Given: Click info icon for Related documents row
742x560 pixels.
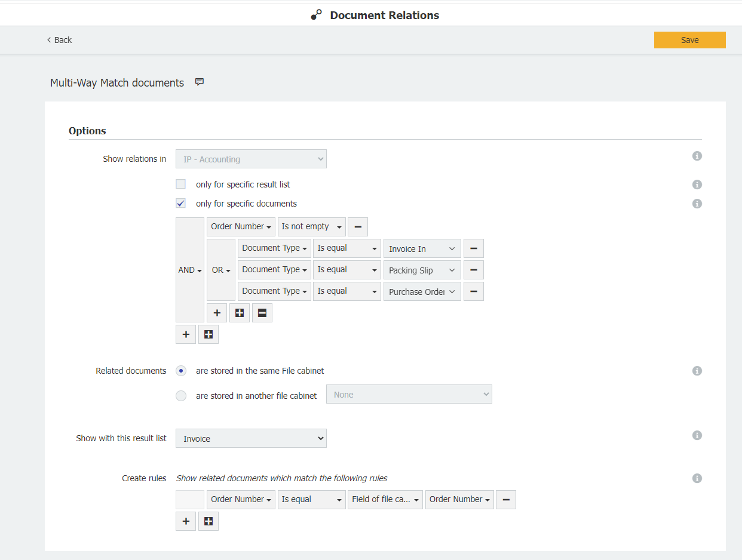Looking at the screenshot, I should click(x=697, y=371).
